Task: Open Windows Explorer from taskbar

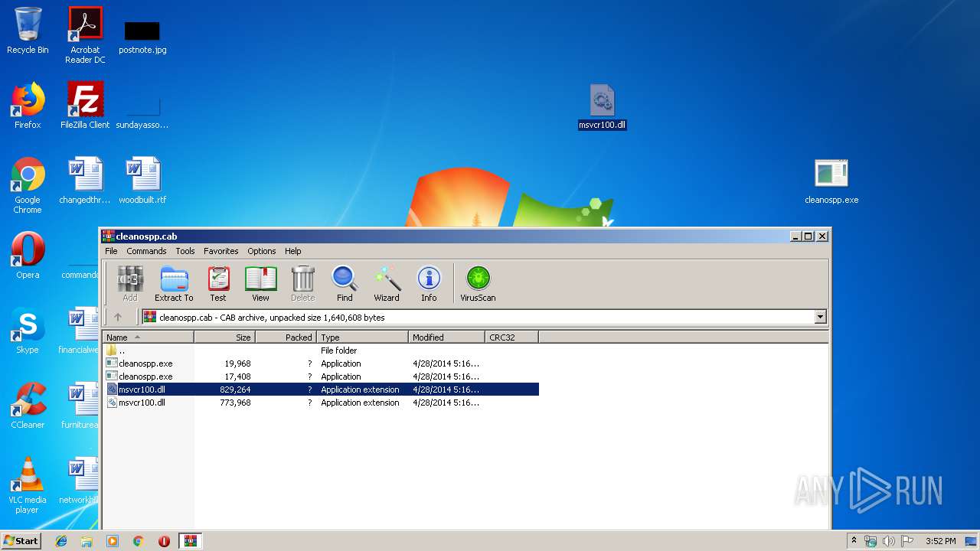Action: pyautogui.click(x=87, y=541)
